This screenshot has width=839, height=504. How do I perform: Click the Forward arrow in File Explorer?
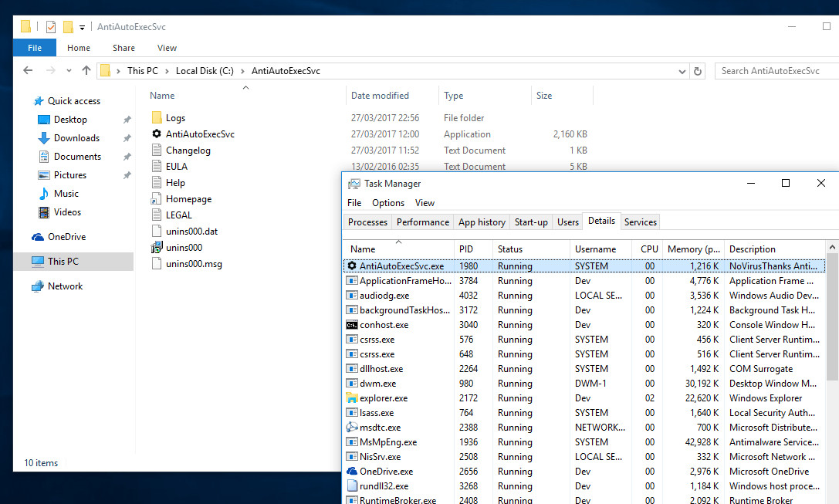pyautogui.click(x=51, y=71)
